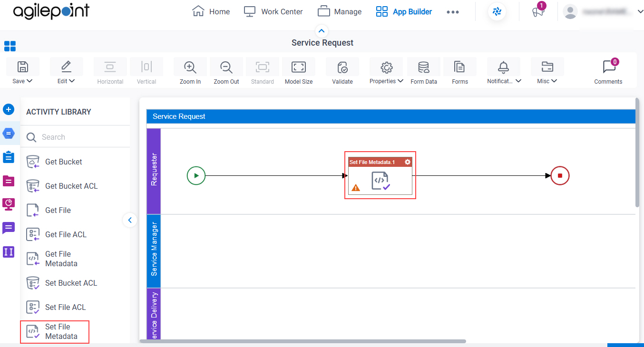Click the round pinwheel icon in header
644x347 pixels.
pyautogui.click(x=497, y=12)
